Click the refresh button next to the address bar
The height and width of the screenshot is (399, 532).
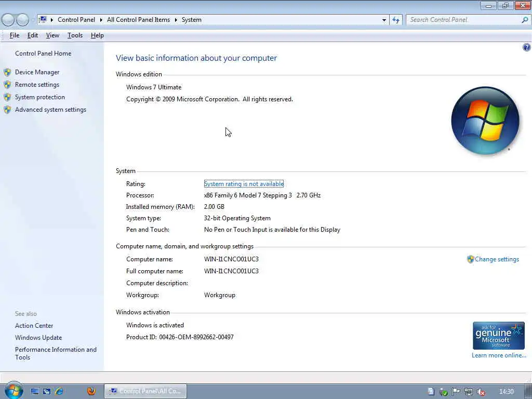click(x=395, y=20)
